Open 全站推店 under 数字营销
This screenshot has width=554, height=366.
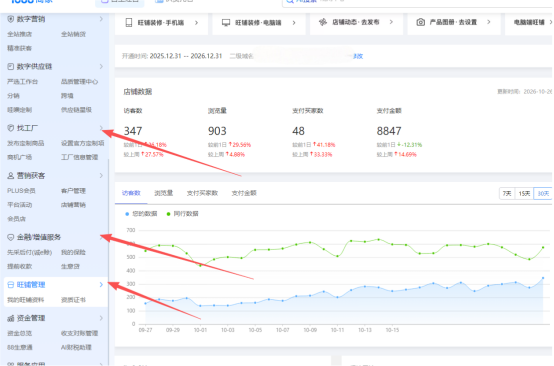pos(19,34)
